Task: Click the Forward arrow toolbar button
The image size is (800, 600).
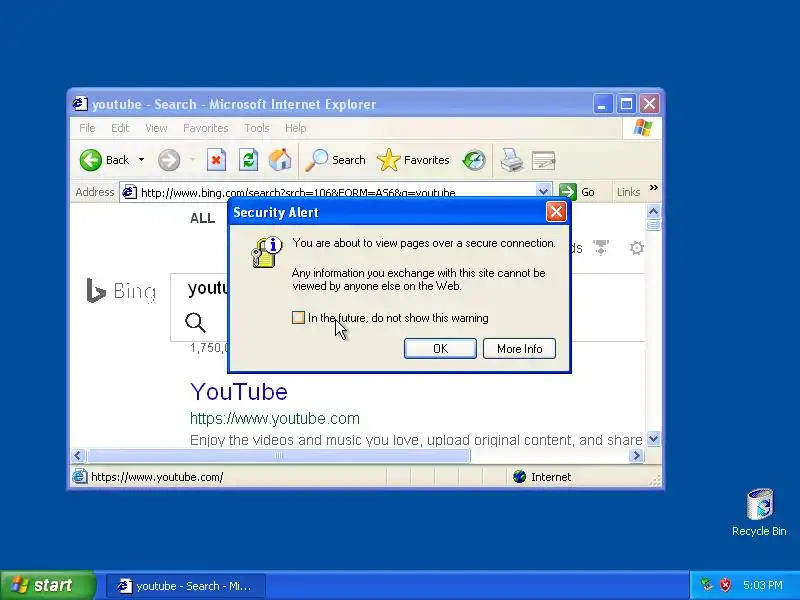Action: 169,160
